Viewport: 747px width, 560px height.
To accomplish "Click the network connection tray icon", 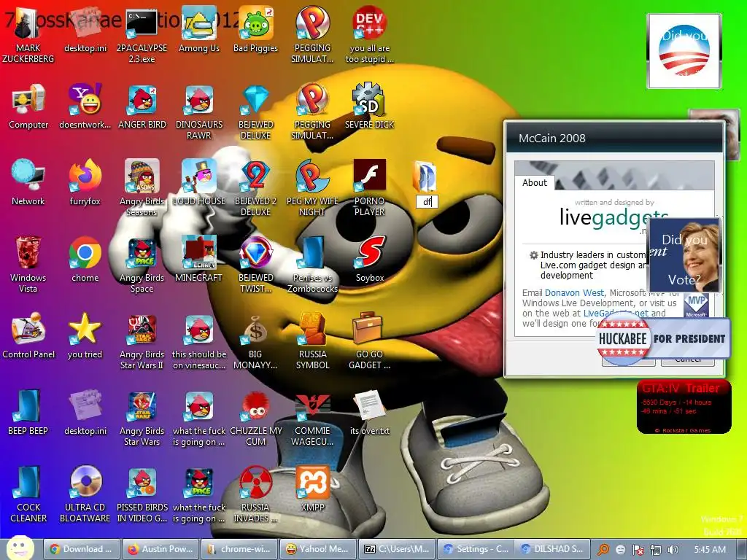I will click(656, 550).
